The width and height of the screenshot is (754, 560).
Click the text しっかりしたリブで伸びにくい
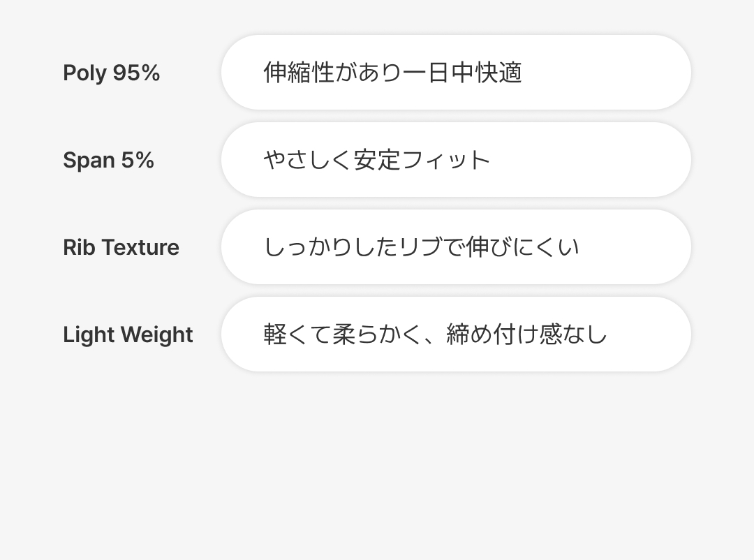pos(421,247)
